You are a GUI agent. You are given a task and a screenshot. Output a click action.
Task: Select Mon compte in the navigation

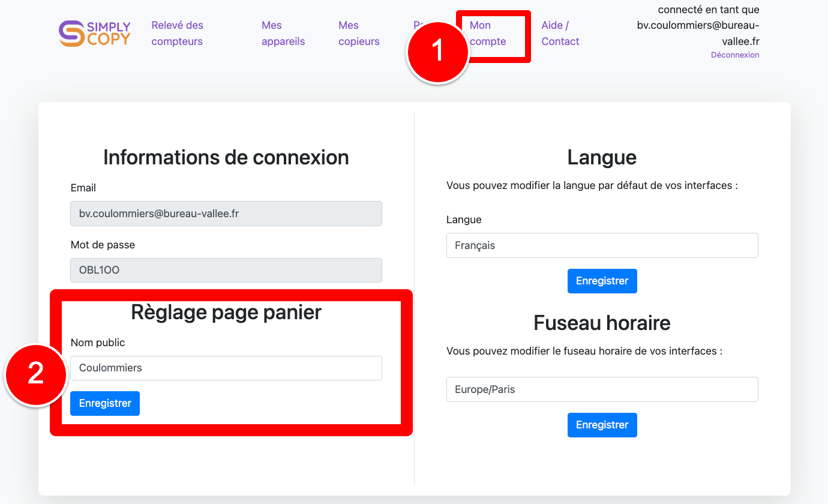488,34
